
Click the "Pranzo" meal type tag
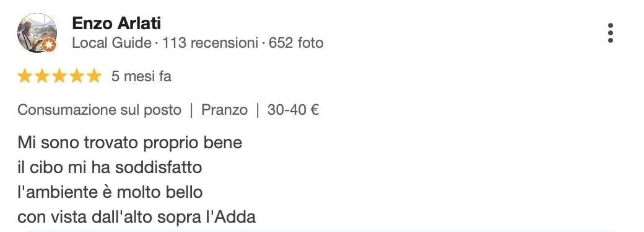point(224,110)
